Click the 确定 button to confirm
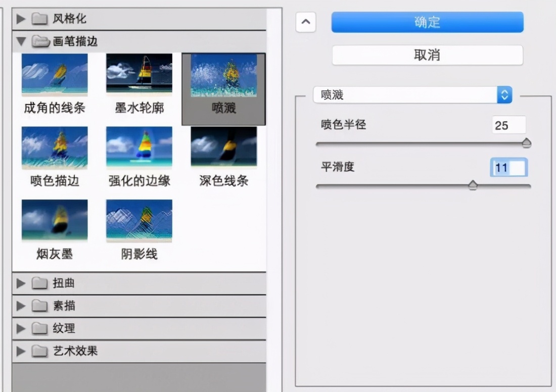This screenshot has height=392, width=556. (427, 22)
